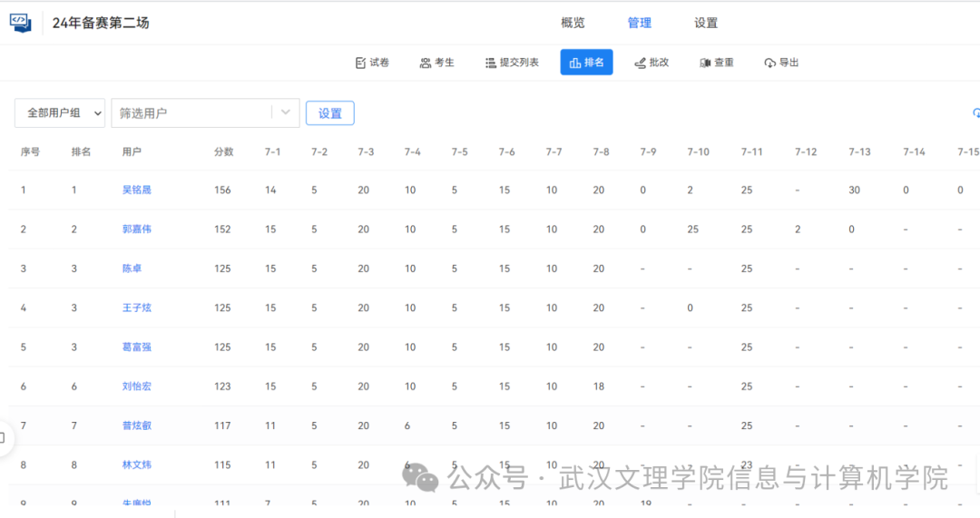
Task: Click the 筛选用户 input field
Action: tap(191, 113)
